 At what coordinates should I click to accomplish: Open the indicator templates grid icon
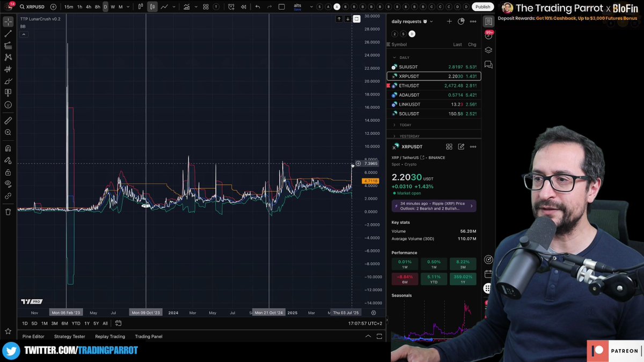point(206,7)
